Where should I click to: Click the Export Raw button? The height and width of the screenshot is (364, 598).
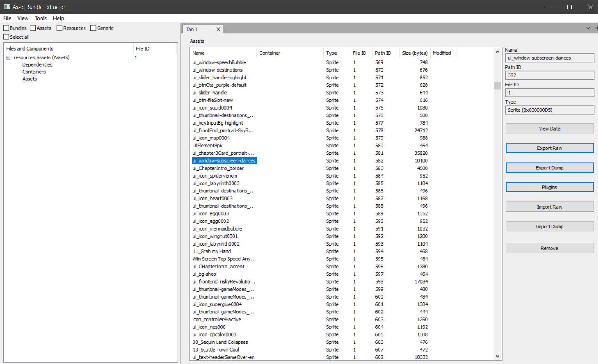click(x=550, y=148)
